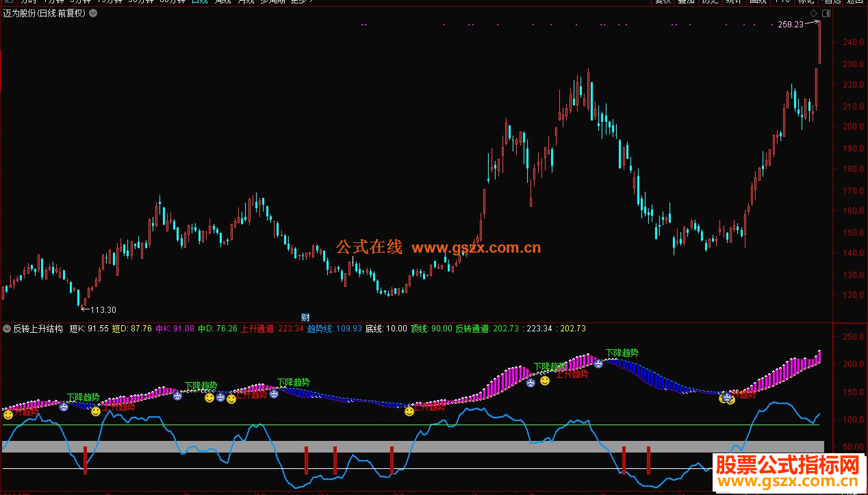Viewport: 868px width, 495px height.
Task: Click the sad face between two yellow smileys
Action: click(220, 397)
